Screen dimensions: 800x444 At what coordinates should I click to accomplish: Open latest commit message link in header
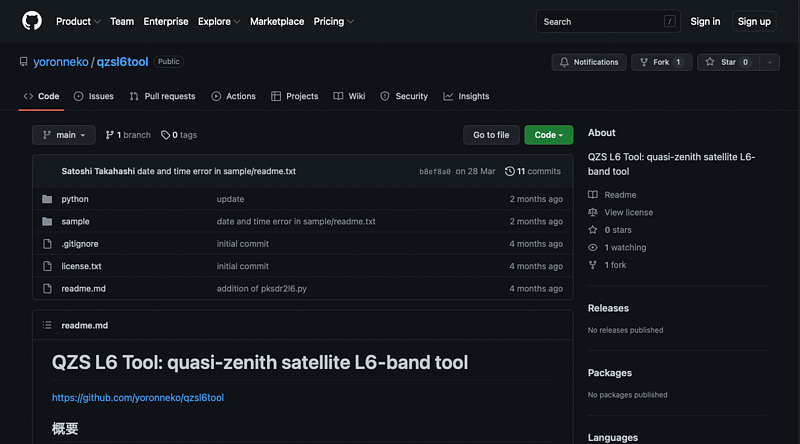[216, 171]
